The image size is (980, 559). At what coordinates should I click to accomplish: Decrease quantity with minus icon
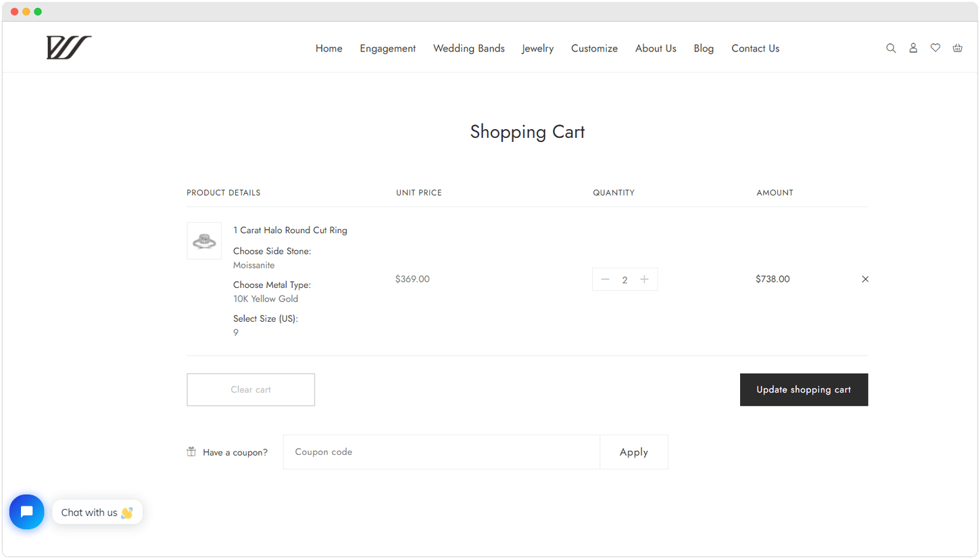pyautogui.click(x=605, y=279)
